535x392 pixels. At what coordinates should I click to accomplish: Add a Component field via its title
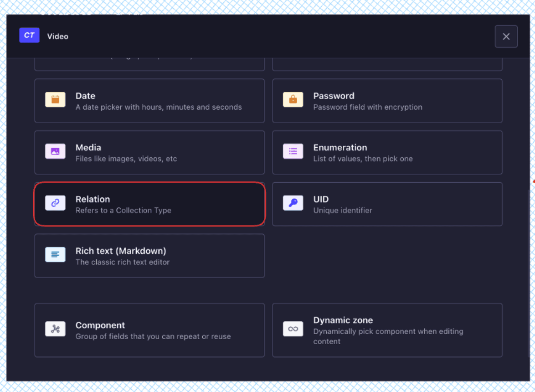[100, 325]
